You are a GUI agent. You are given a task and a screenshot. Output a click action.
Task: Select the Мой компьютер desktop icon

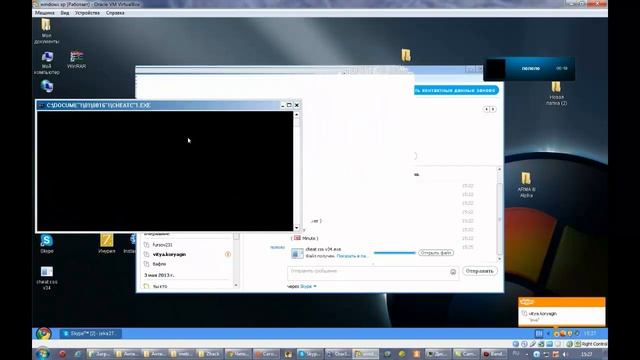tap(47, 62)
